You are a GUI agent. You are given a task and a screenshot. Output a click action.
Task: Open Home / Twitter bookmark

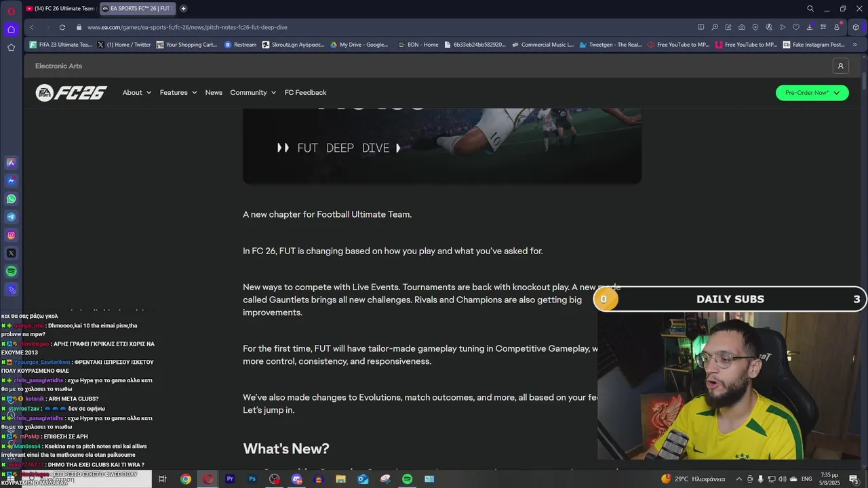[x=124, y=45]
